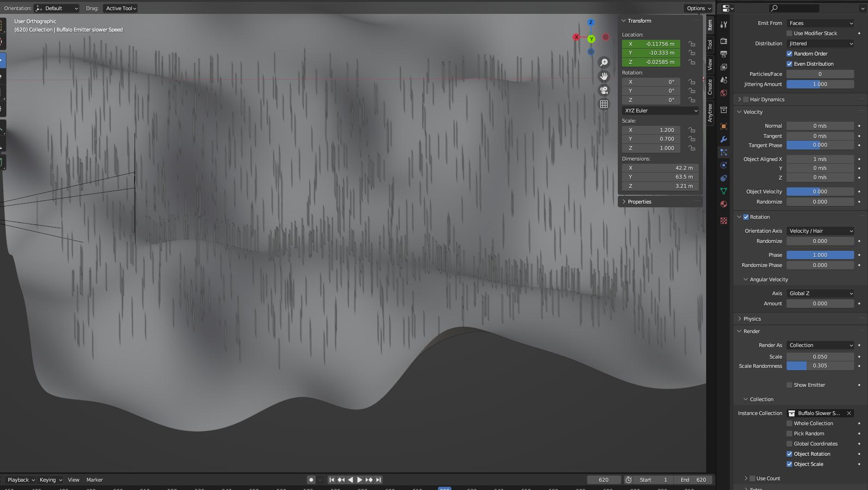The height and width of the screenshot is (490, 868).
Task: Open the View Layer properties tab icon
Action: 724,67
